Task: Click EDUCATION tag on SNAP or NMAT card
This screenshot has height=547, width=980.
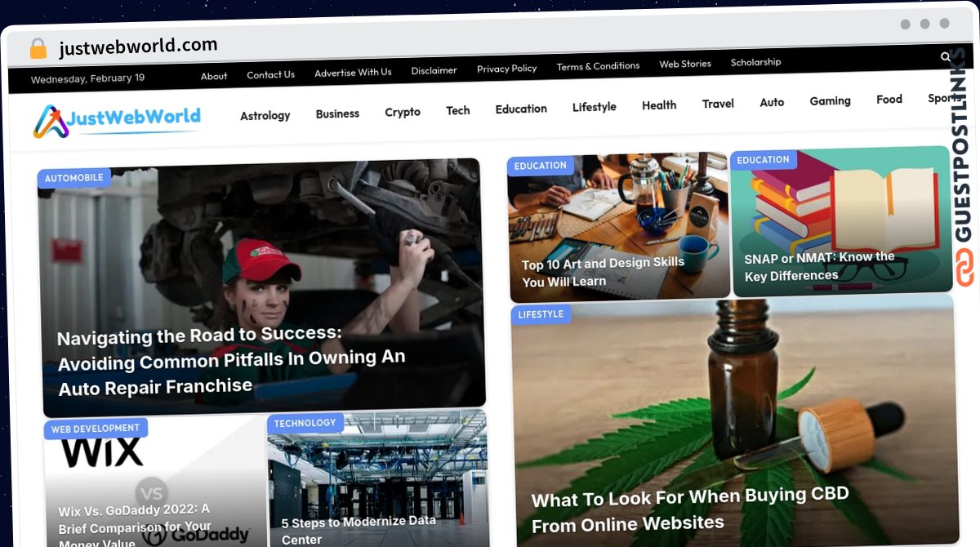Action: 763,160
